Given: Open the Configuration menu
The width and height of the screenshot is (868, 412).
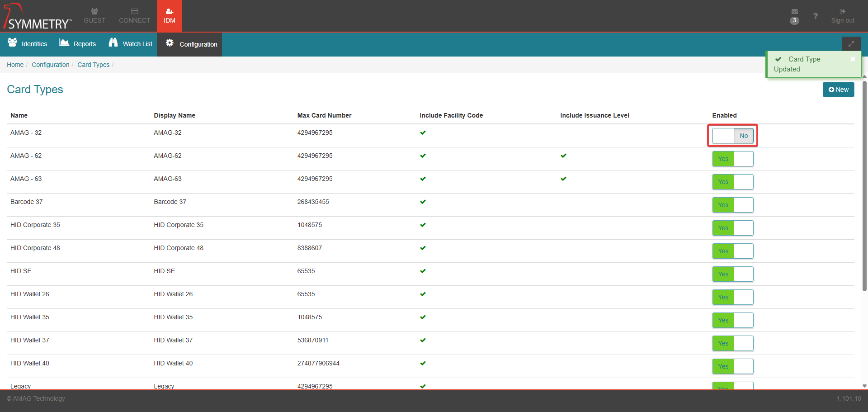Looking at the screenshot, I should click(191, 44).
